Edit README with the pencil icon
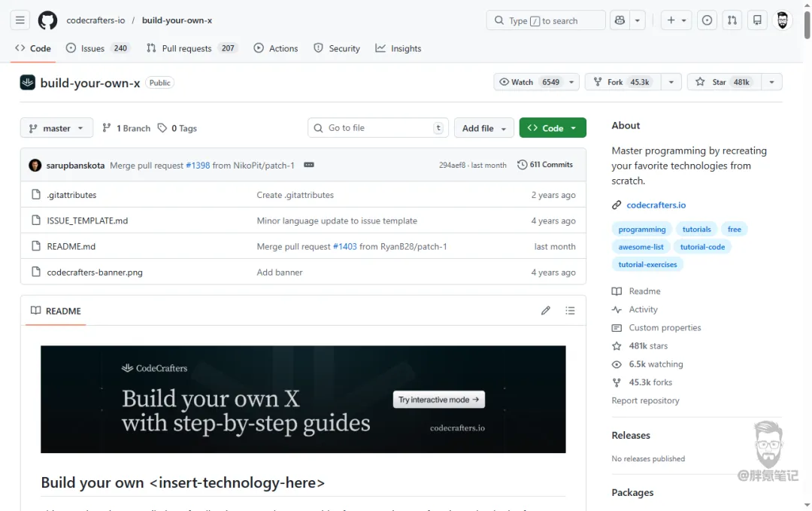Image resolution: width=812 pixels, height=511 pixels. coord(545,310)
